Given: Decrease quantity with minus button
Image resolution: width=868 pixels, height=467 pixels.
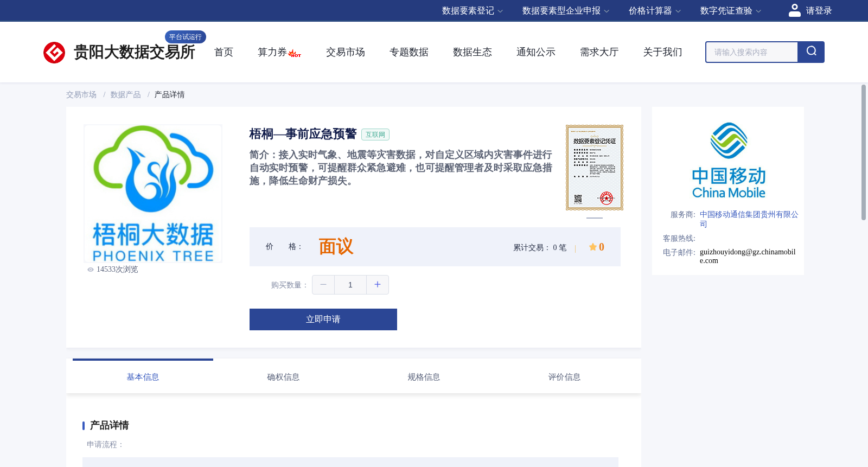Looking at the screenshot, I should (323, 285).
